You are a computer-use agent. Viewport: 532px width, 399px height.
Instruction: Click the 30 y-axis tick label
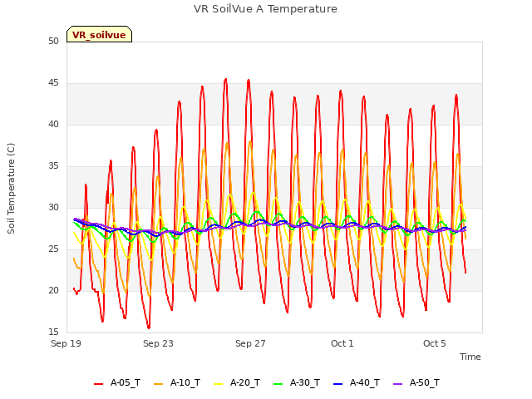53,207
